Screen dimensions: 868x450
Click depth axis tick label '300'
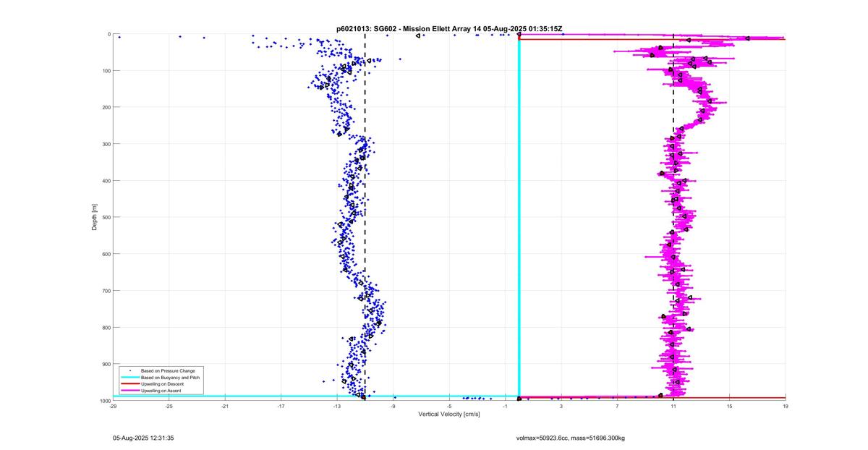106,144
